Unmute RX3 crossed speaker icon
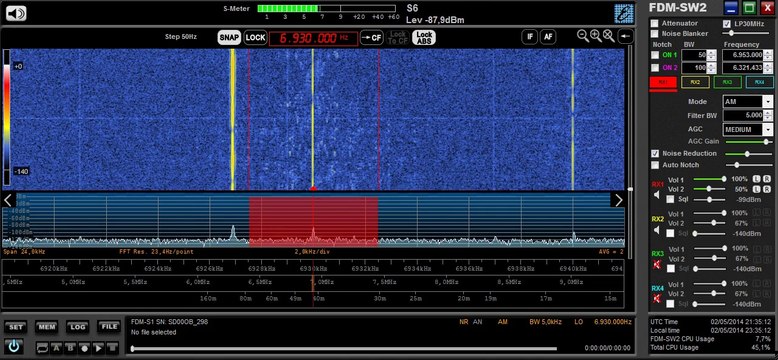778x360 pixels. [x=657, y=265]
